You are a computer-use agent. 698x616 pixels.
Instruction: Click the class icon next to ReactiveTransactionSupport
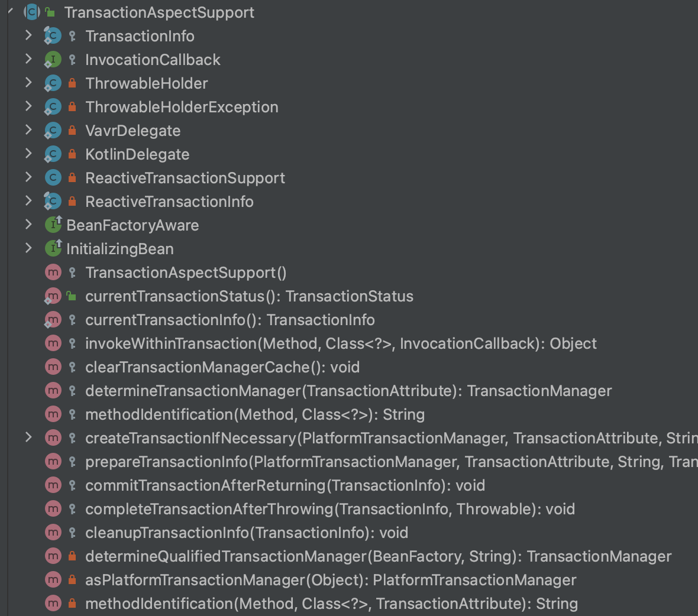click(53, 178)
